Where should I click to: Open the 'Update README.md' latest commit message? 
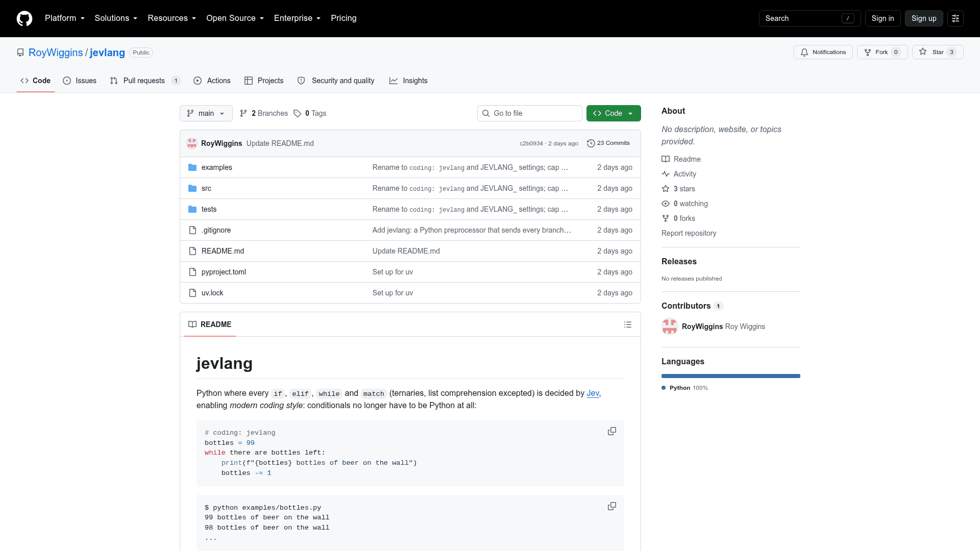coord(280,143)
